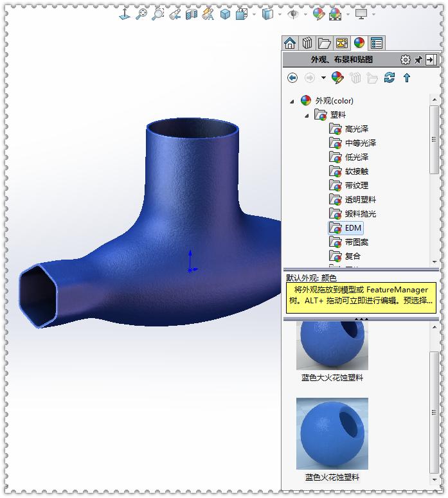The height and width of the screenshot is (498, 448).
Task: Select the Zoom to Fit tool
Action: (141, 14)
